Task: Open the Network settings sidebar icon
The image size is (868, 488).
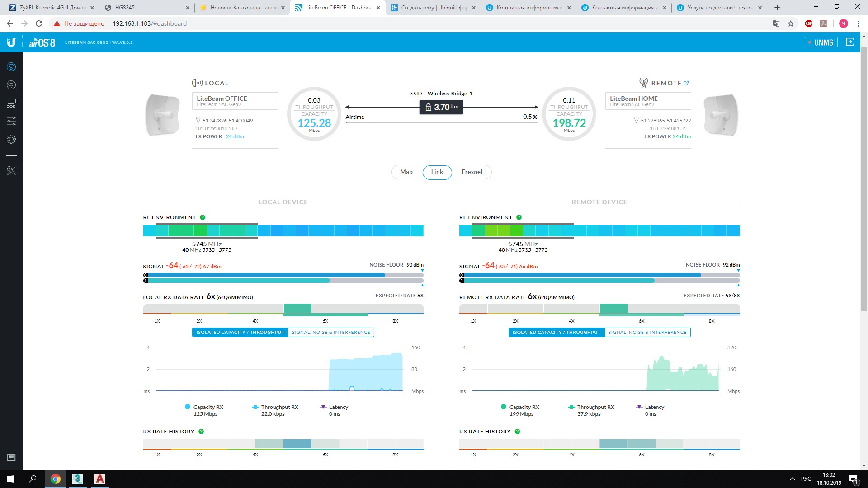Action: [x=11, y=103]
